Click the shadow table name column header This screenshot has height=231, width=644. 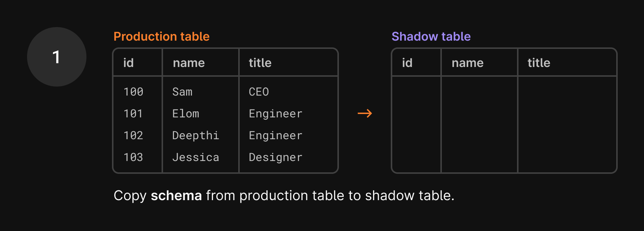467,63
